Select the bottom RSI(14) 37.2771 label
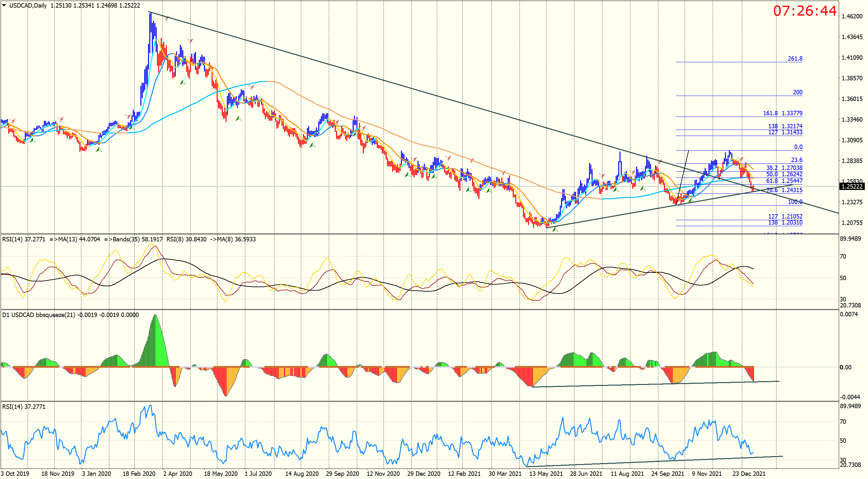This screenshot has width=868, height=479. [x=24, y=407]
